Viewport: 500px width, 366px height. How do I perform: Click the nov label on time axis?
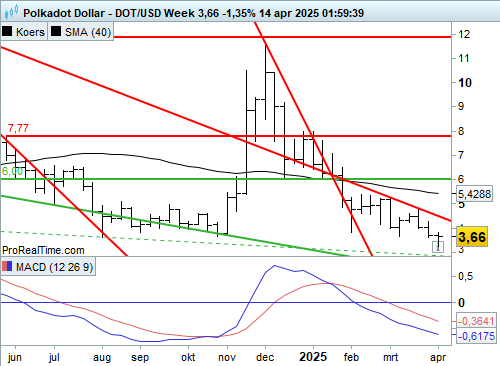click(x=227, y=358)
